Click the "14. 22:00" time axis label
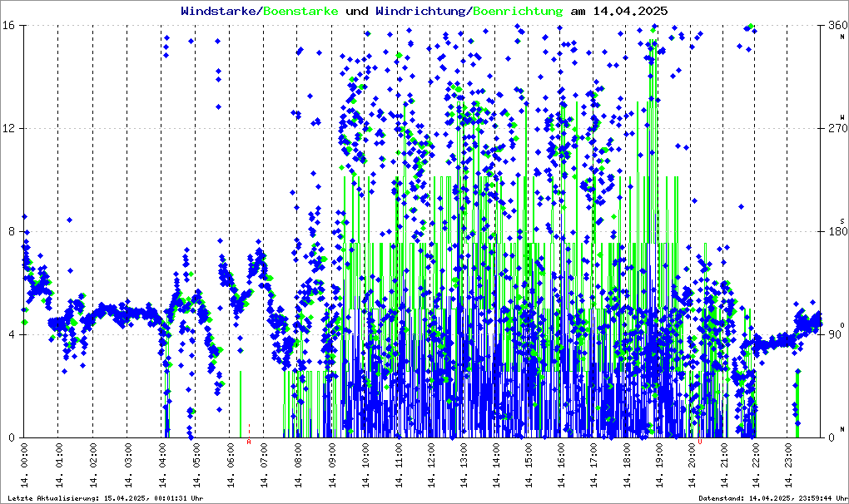This screenshot has height=504, width=849. click(x=756, y=466)
